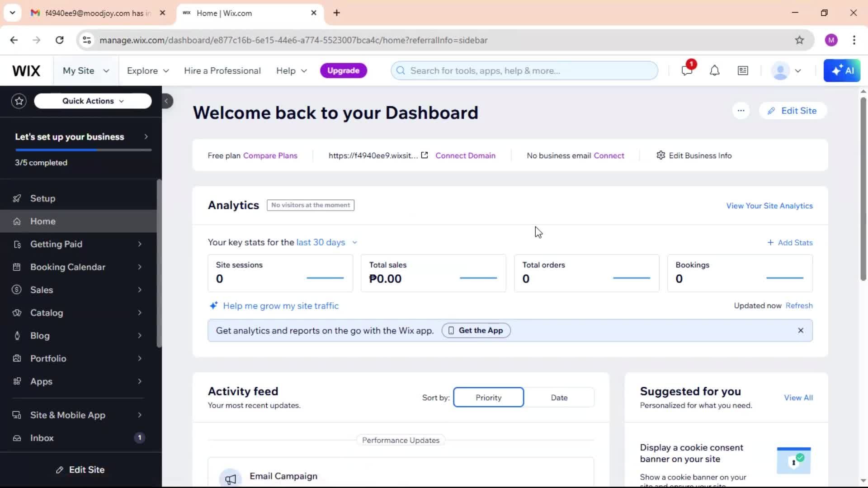The height and width of the screenshot is (488, 868).
Task: Open Portfolio in the sidebar
Action: pos(78,359)
